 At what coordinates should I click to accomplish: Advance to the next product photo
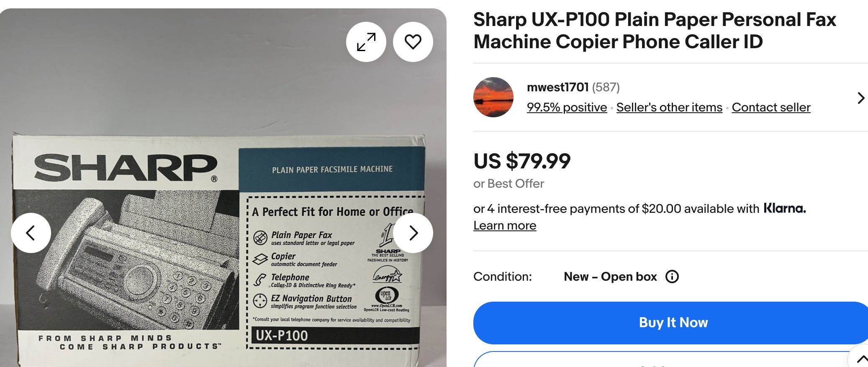pos(413,233)
